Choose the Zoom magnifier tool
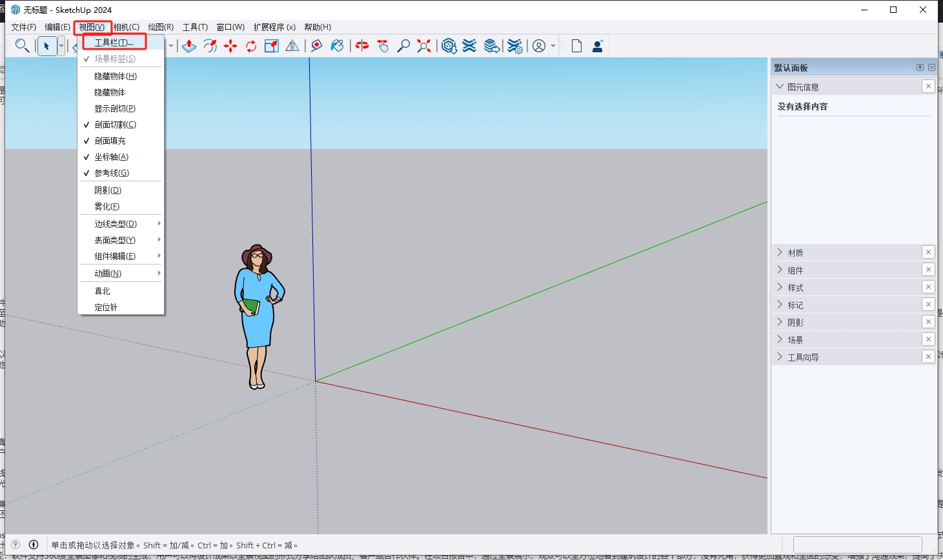The height and width of the screenshot is (560, 943). tap(403, 46)
